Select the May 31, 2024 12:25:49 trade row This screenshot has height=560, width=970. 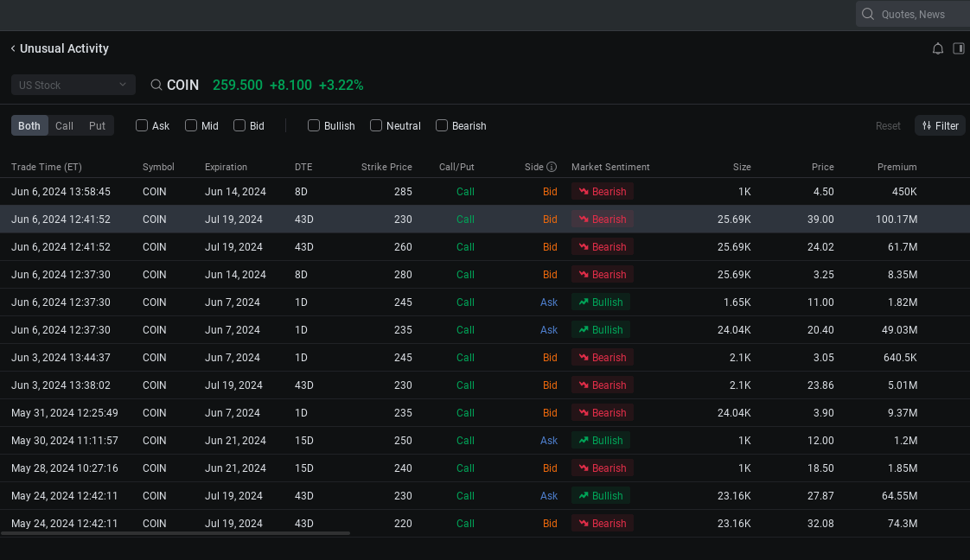pyautogui.click(x=485, y=413)
